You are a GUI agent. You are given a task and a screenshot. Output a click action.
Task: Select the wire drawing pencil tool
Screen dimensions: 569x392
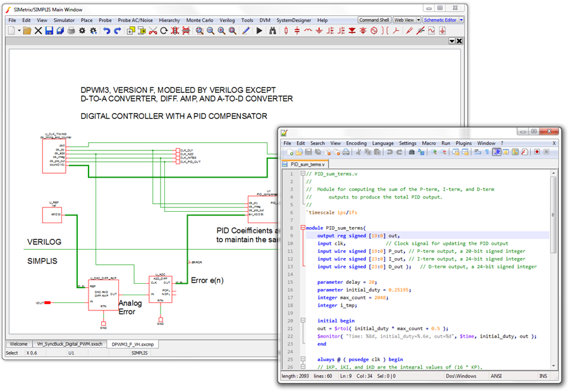(245, 30)
